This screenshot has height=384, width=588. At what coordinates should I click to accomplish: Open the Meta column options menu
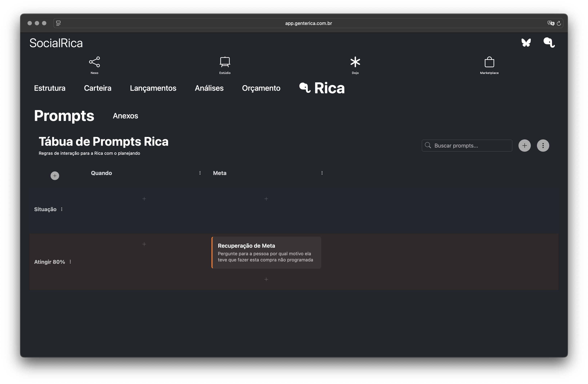tap(322, 173)
